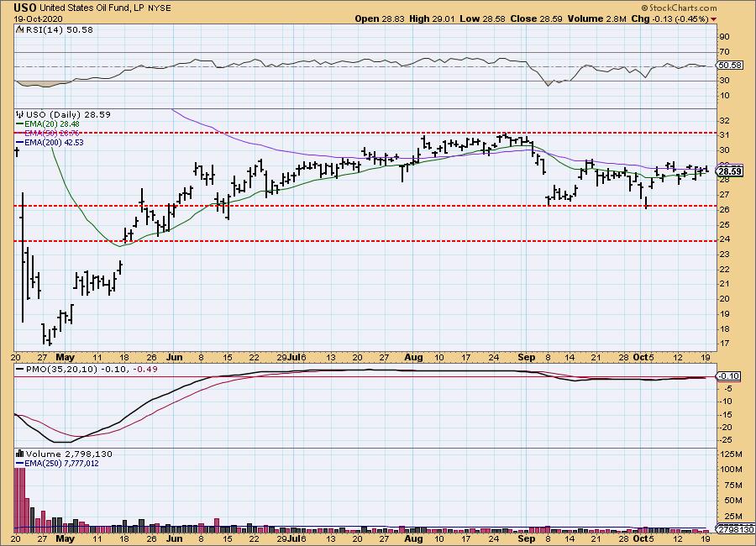Click the "EMA(50)" legend entry
This screenshot has width=756, height=546.
click(x=52, y=133)
